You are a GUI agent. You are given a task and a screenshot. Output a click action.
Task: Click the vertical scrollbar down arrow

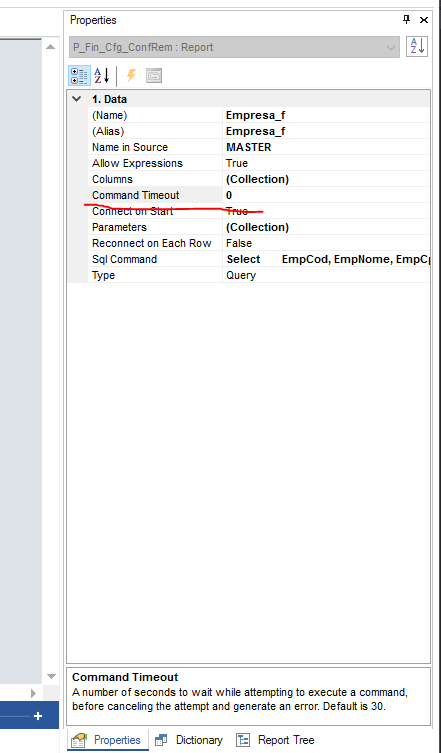50,676
